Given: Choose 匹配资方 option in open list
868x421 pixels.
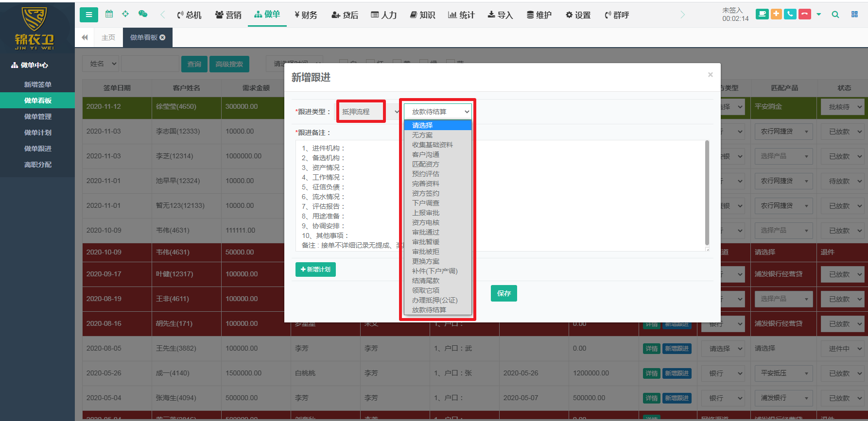Looking at the screenshot, I should pyautogui.click(x=438, y=164).
